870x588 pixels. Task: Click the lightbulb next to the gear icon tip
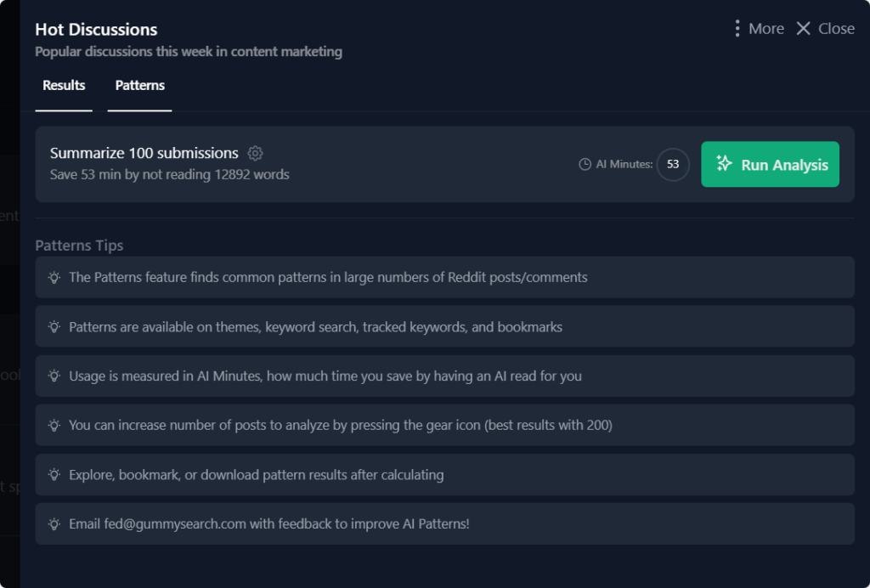[x=54, y=425]
